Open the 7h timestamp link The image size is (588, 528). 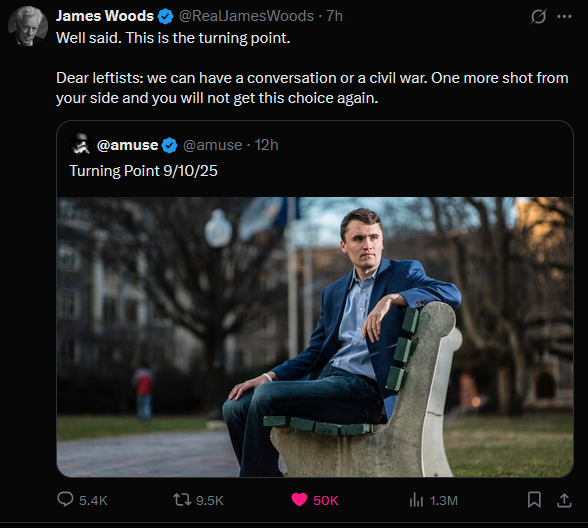pyautogui.click(x=334, y=16)
